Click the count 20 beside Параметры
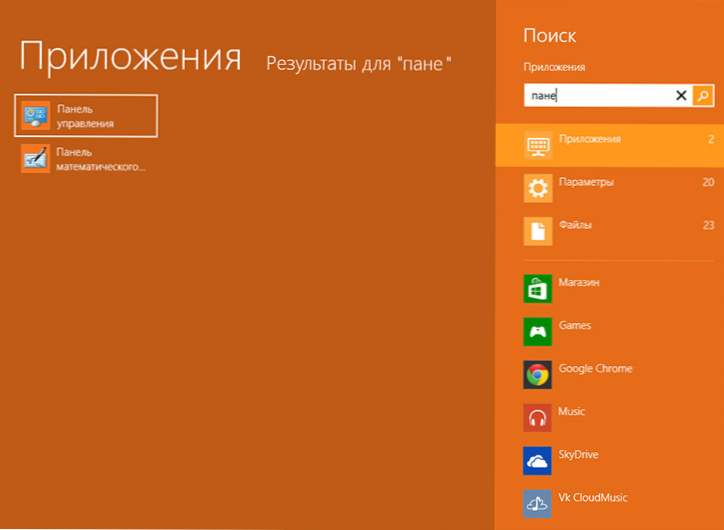 pyautogui.click(x=708, y=182)
